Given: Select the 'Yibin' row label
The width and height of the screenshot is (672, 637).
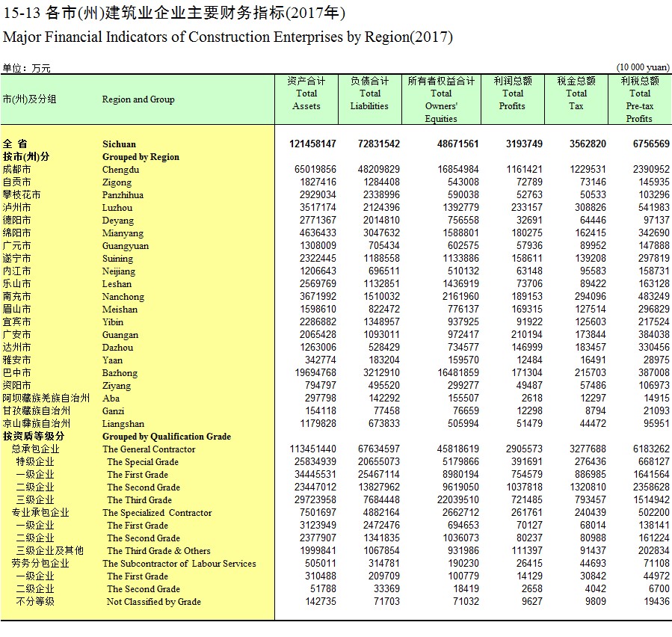Looking at the screenshot, I should 113,322.
